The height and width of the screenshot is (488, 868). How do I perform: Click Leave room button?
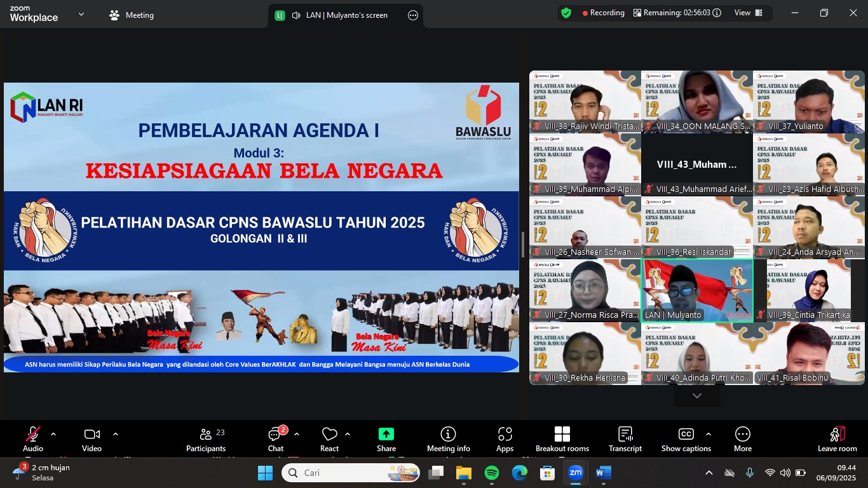(837, 439)
